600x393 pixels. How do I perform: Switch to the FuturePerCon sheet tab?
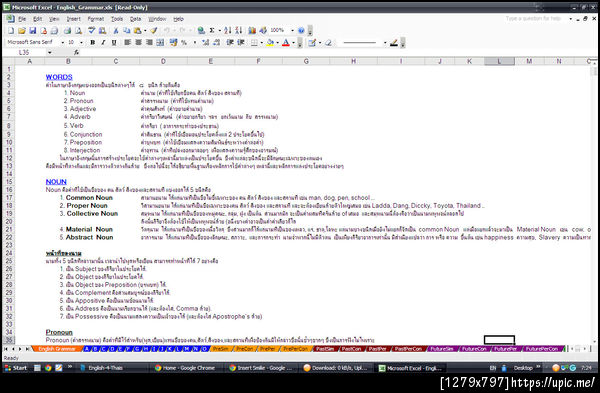tap(542, 349)
